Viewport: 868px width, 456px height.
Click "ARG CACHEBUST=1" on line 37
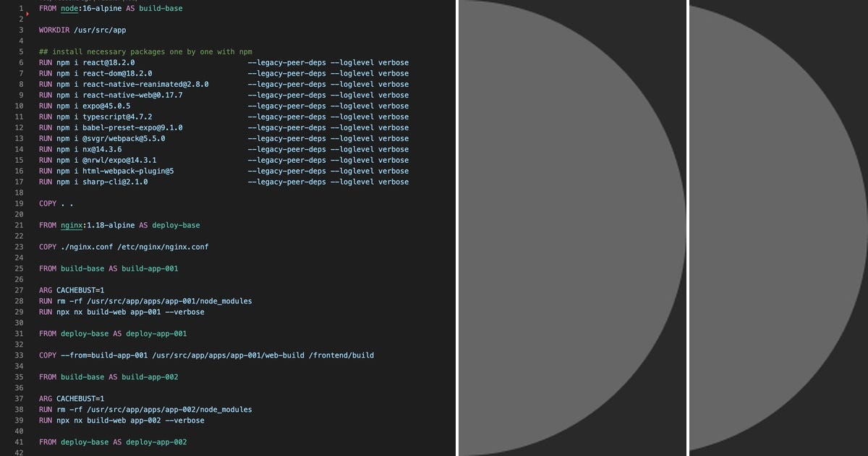[72, 400]
